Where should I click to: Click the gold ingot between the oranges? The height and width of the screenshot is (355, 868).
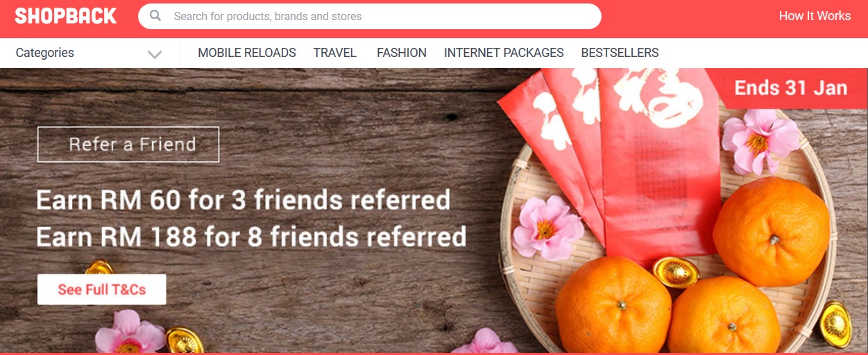676,272
